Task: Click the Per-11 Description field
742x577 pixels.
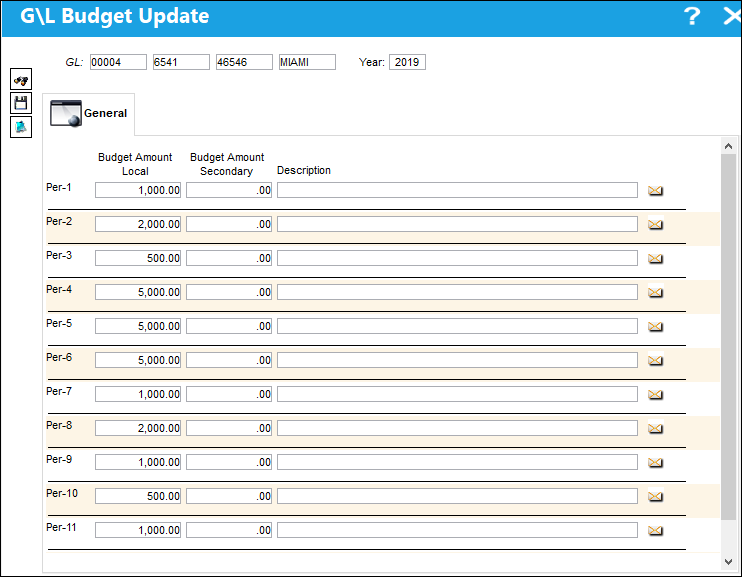Action: (458, 531)
